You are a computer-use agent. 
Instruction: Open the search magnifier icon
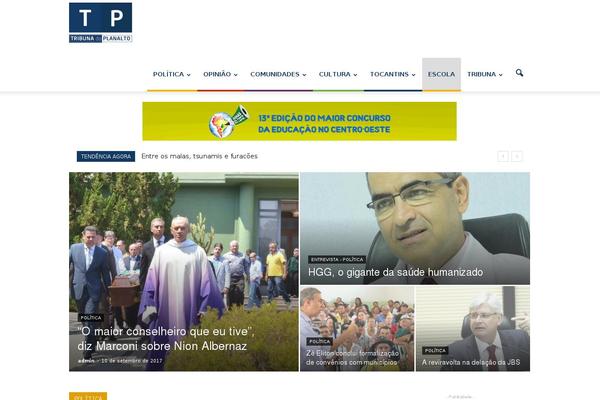[519, 73]
